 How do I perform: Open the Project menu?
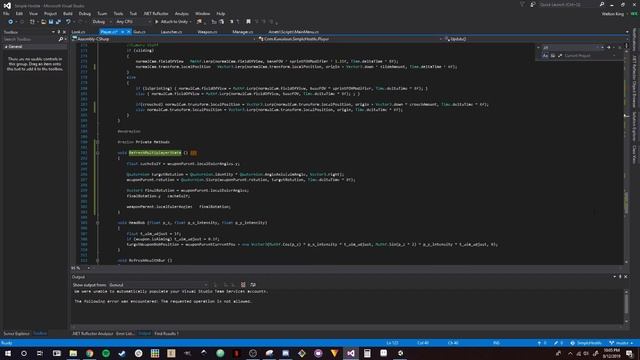[50, 13]
